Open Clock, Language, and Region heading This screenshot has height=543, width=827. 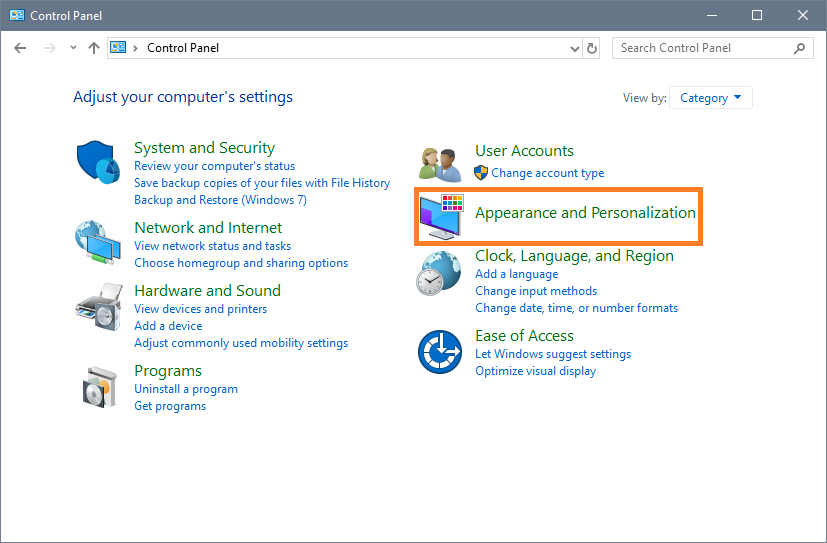574,256
